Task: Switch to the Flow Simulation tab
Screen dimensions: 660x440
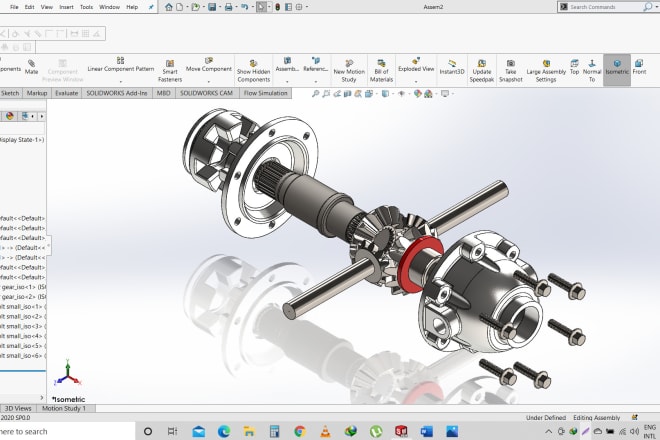Action: coord(265,93)
